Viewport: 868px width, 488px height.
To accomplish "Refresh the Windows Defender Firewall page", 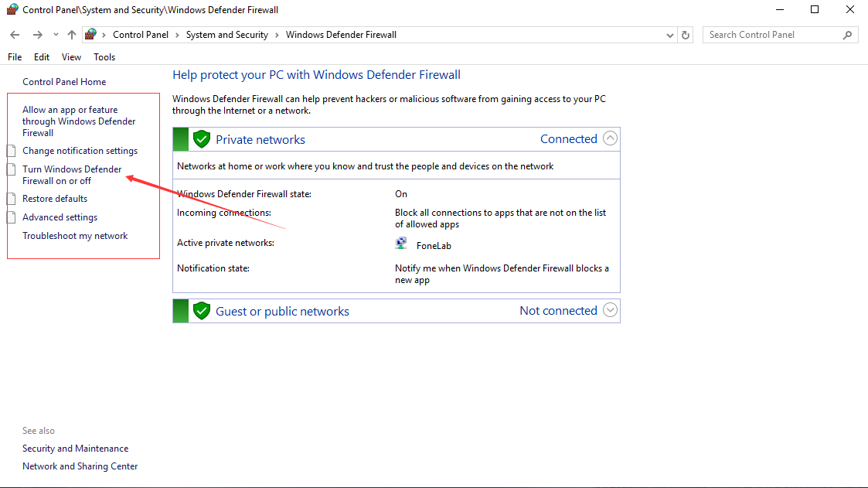I will 686,35.
